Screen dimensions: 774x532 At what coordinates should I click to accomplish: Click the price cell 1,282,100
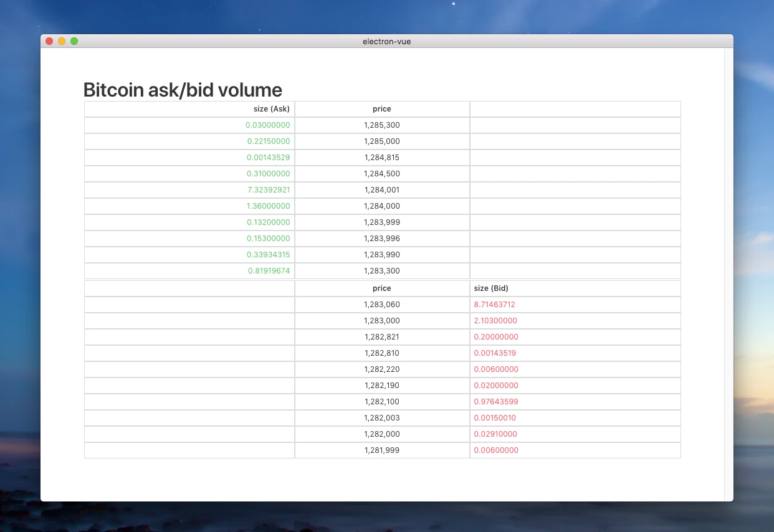pos(382,402)
